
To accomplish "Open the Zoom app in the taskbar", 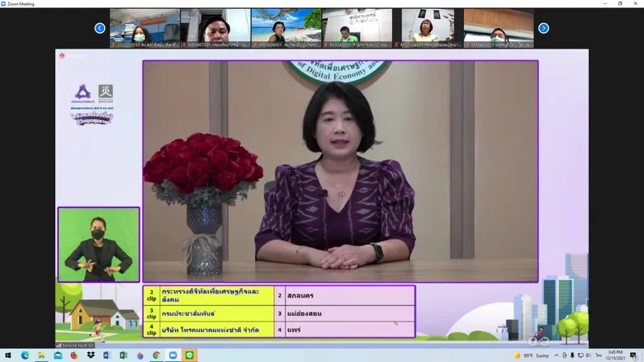I will 173,355.
